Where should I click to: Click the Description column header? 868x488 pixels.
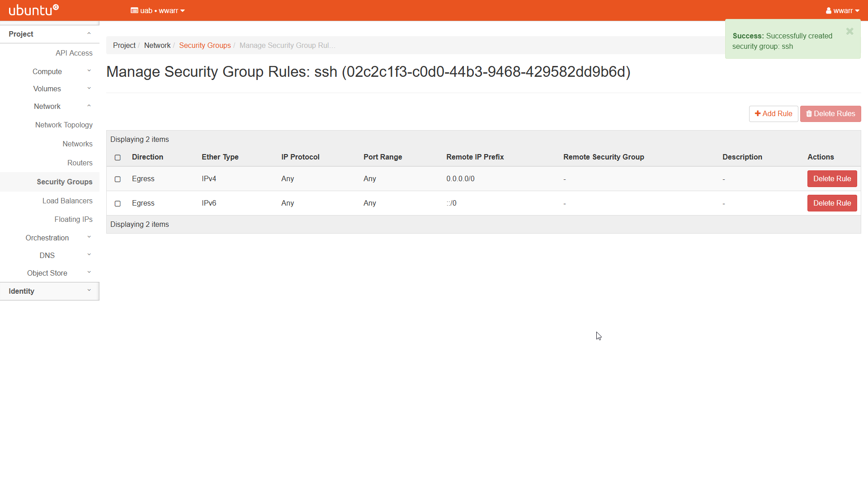pyautogui.click(x=742, y=157)
